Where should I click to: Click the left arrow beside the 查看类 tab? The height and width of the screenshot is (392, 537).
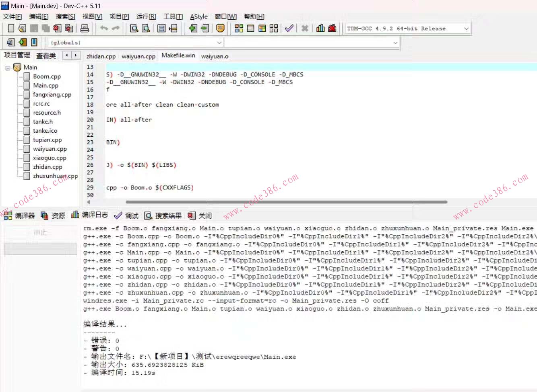67,55
